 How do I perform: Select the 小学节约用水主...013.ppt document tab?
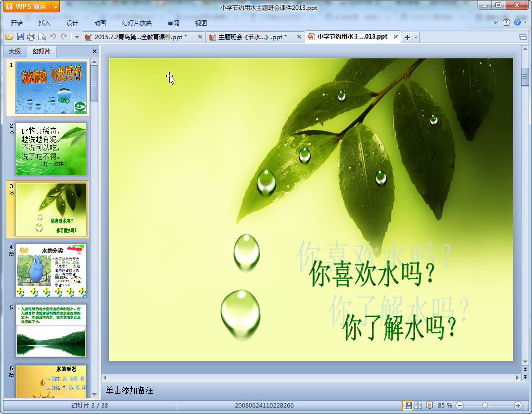tap(352, 37)
